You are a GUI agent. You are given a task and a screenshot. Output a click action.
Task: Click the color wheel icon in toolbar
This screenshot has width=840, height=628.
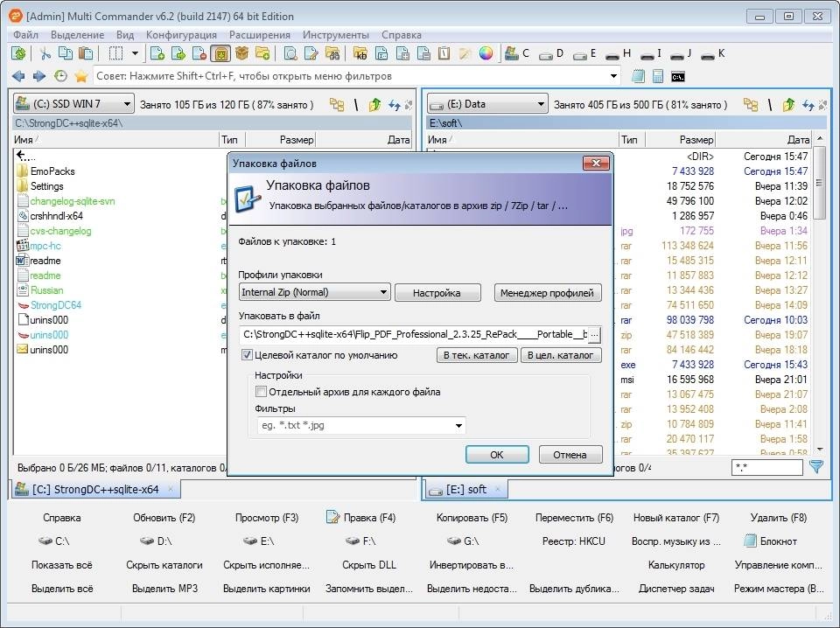tap(486, 53)
